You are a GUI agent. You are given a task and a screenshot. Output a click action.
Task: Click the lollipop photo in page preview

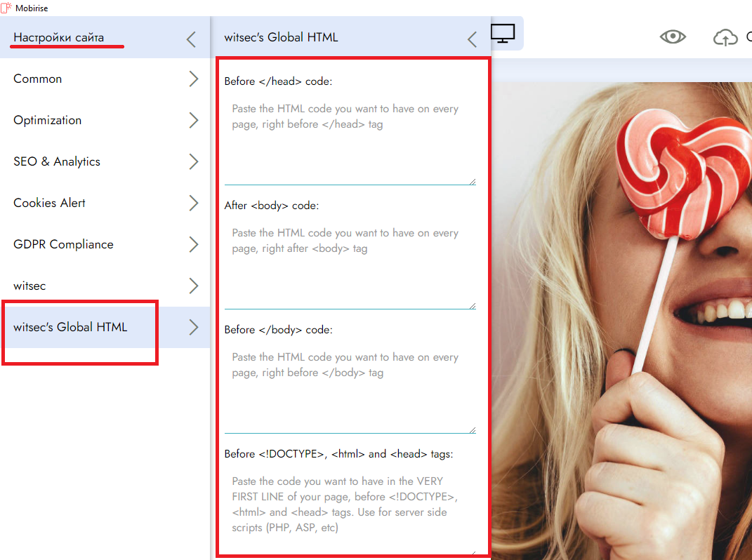coord(622,321)
